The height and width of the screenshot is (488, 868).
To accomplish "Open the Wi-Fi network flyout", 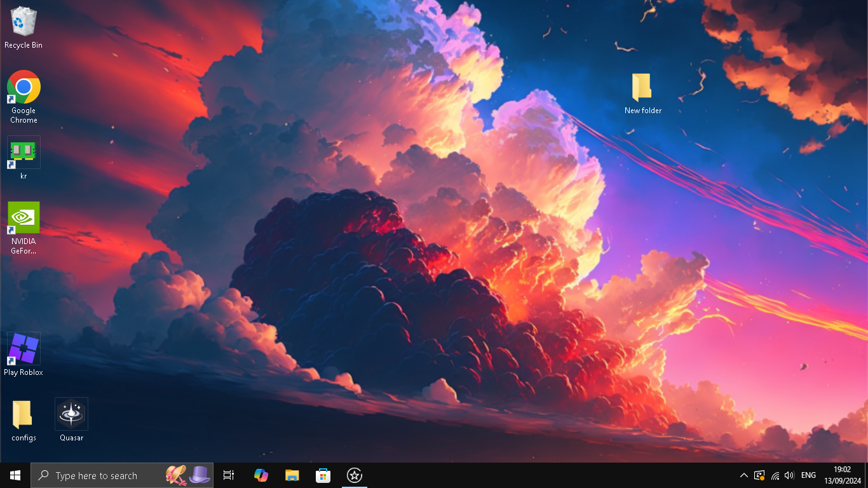I will (x=775, y=475).
